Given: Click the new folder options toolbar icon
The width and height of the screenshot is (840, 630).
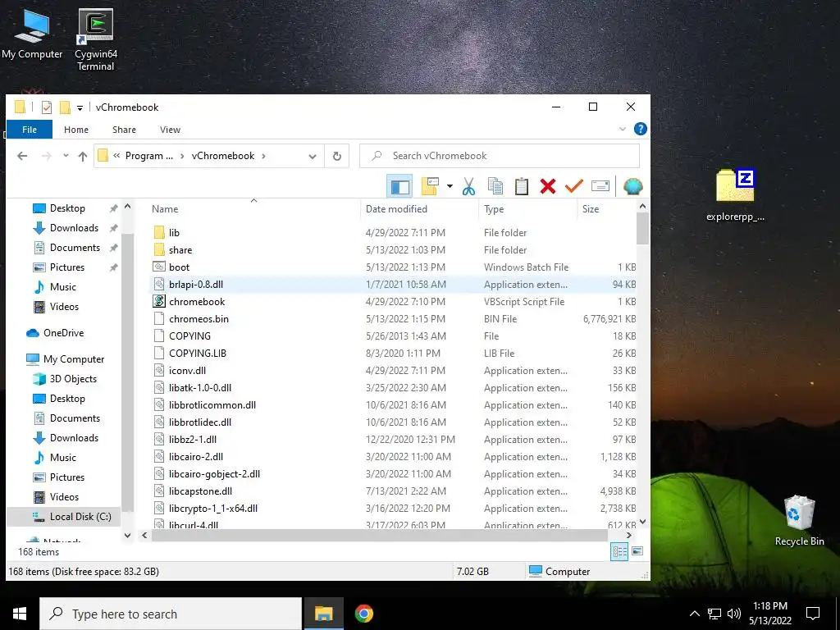Looking at the screenshot, I should (430, 186).
